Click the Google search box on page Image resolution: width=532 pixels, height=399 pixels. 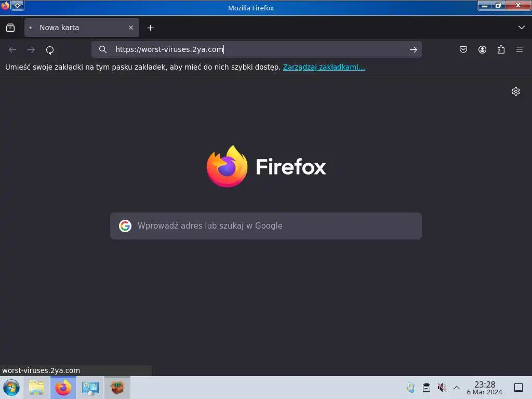point(266,226)
